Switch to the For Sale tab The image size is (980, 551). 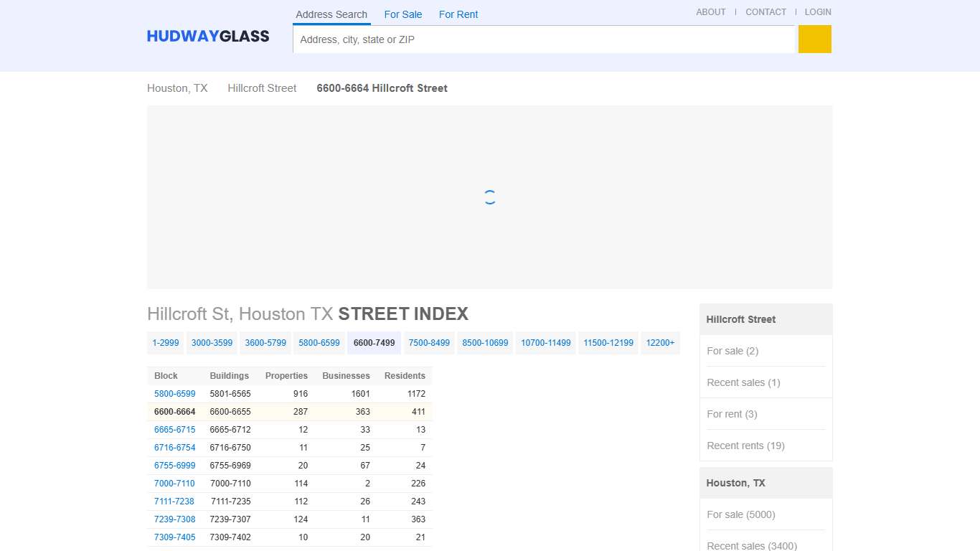coord(403,14)
